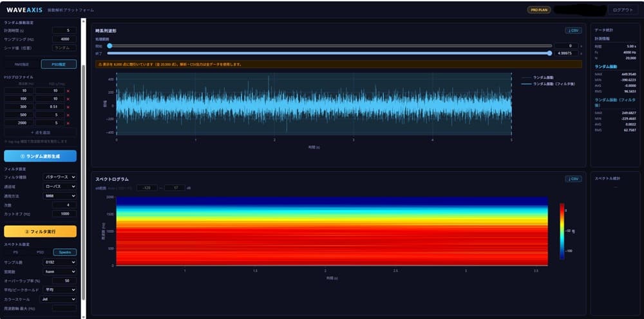
Task: Click the orange decimation warning banner
Action: click(339, 64)
